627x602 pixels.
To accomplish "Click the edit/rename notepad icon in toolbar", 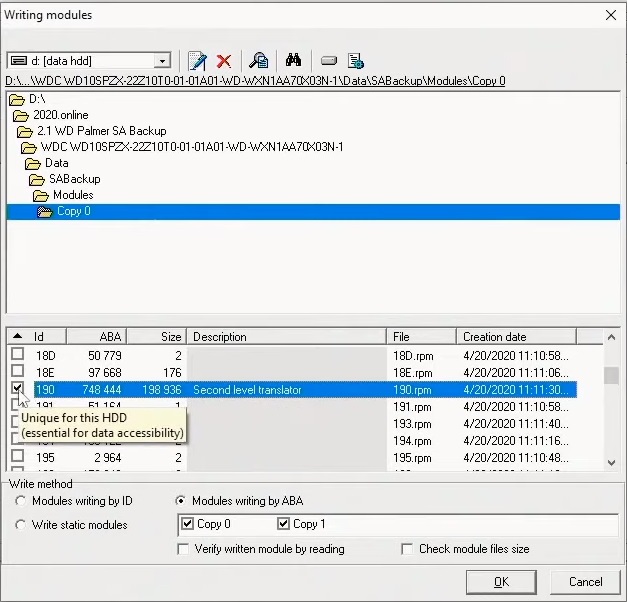I will tap(197, 60).
